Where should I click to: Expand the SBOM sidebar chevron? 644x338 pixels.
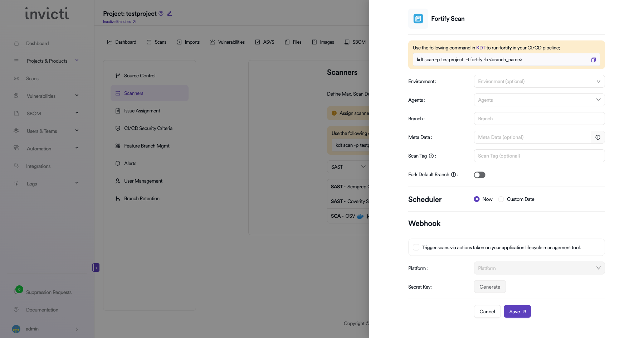(77, 113)
